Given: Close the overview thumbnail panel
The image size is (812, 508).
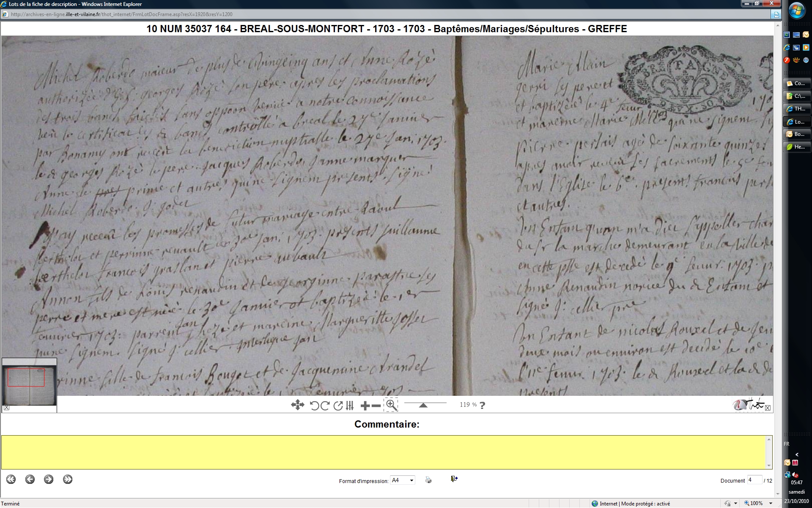Looking at the screenshot, I should coord(6,408).
